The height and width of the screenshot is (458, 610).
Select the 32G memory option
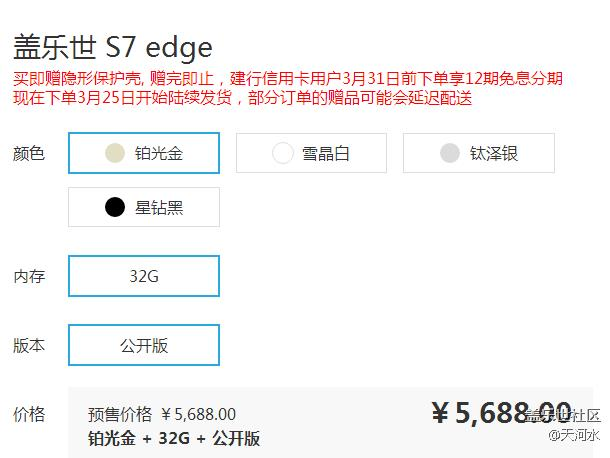point(144,276)
